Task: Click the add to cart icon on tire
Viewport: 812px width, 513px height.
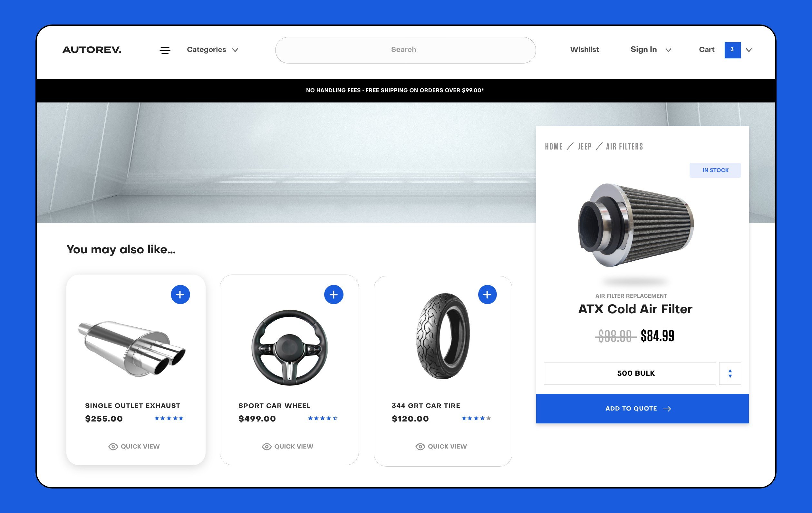Action: click(487, 294)
